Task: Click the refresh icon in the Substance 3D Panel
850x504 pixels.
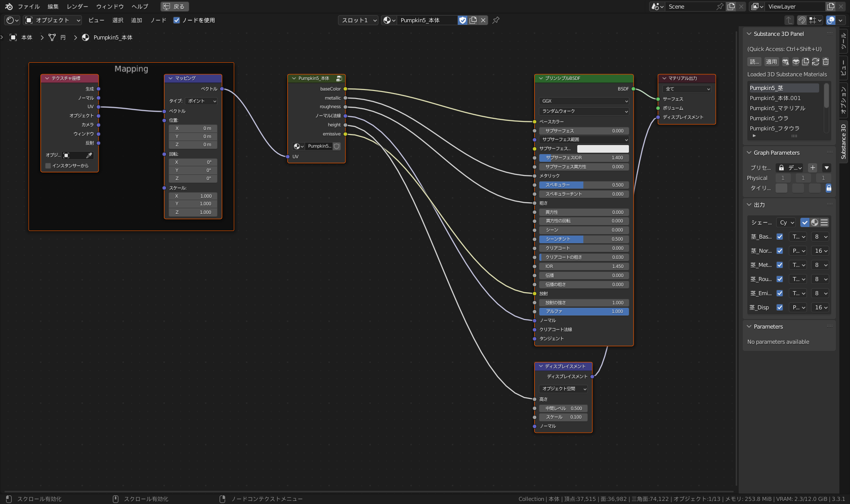Action: pyautogui.click(x=816, y=61)
